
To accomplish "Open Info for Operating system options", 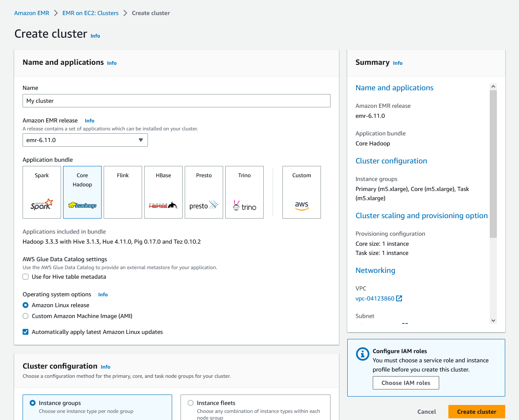I will pos(103,295).
